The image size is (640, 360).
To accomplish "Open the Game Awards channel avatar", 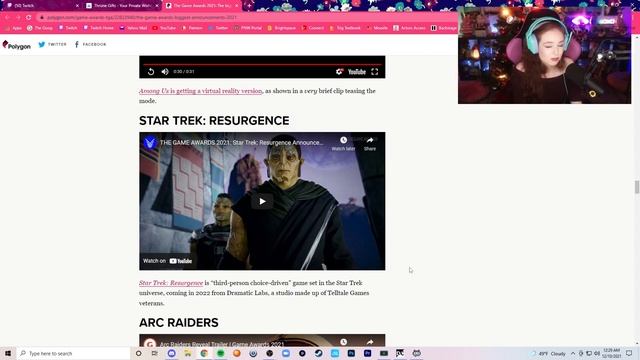I will coord(150,142).
